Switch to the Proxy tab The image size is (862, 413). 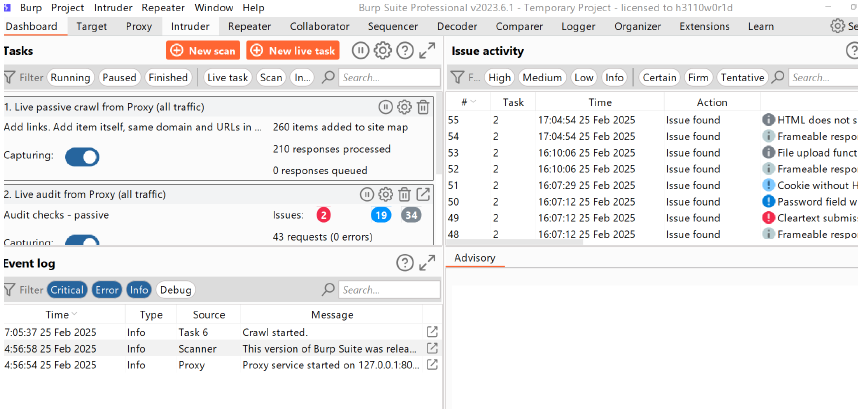coord(139,26)
